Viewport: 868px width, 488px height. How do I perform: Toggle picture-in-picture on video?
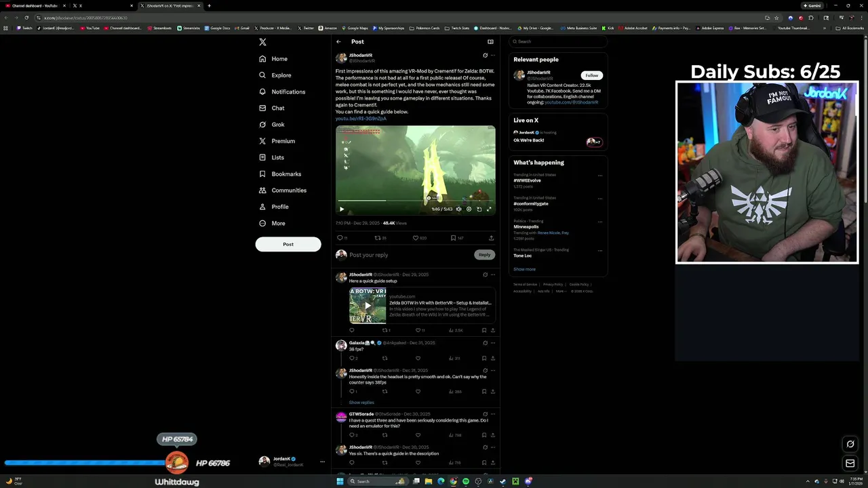click(x=479, y=209)
